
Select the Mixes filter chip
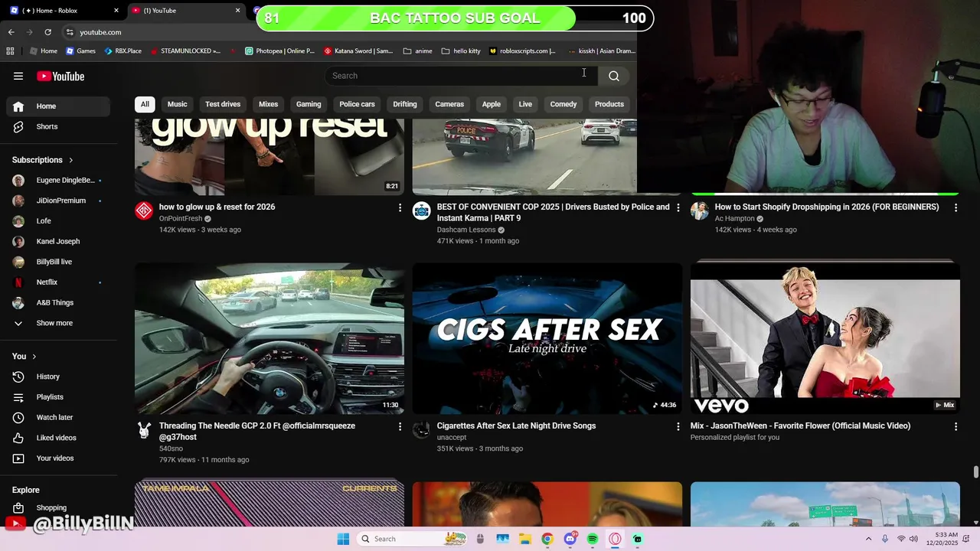(x=268, y=104)
